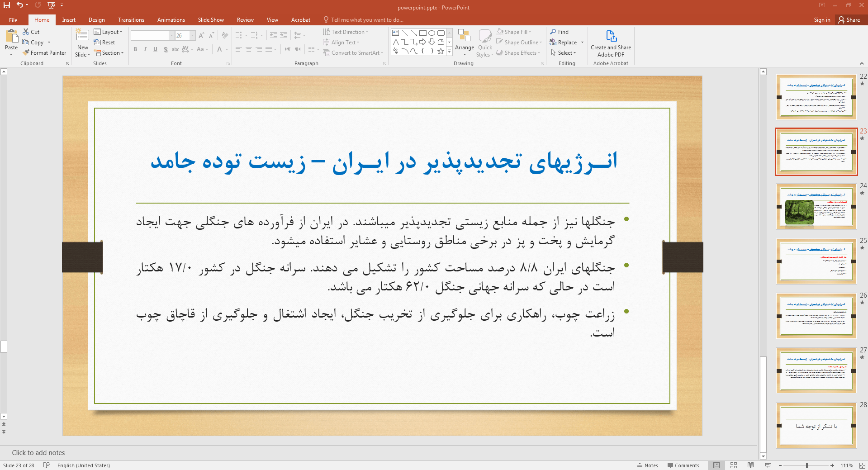The height and width of the screenshot is (470, 868).
Task: Click Increase List Level icon
Action: pyautogui.click(x=284, y=35)
